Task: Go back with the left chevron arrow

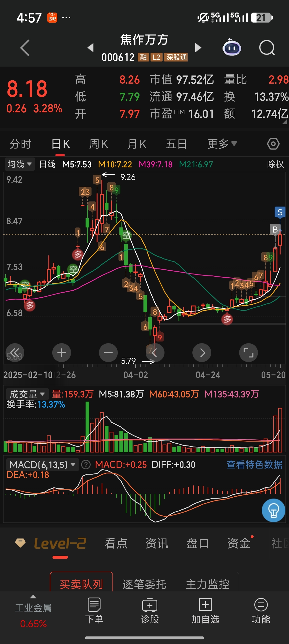Action: pyautogui.click(x=25, y=48)
